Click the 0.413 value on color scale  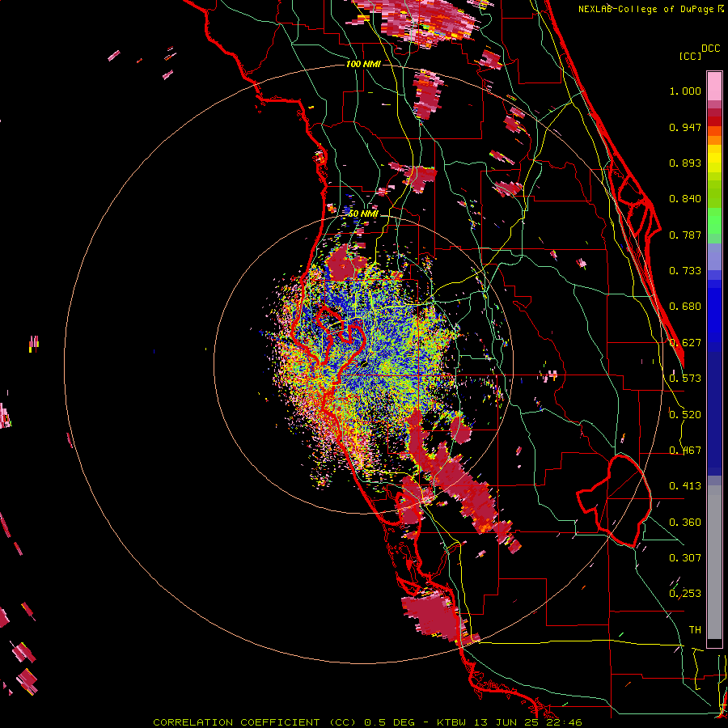click(x=685, y=486)
